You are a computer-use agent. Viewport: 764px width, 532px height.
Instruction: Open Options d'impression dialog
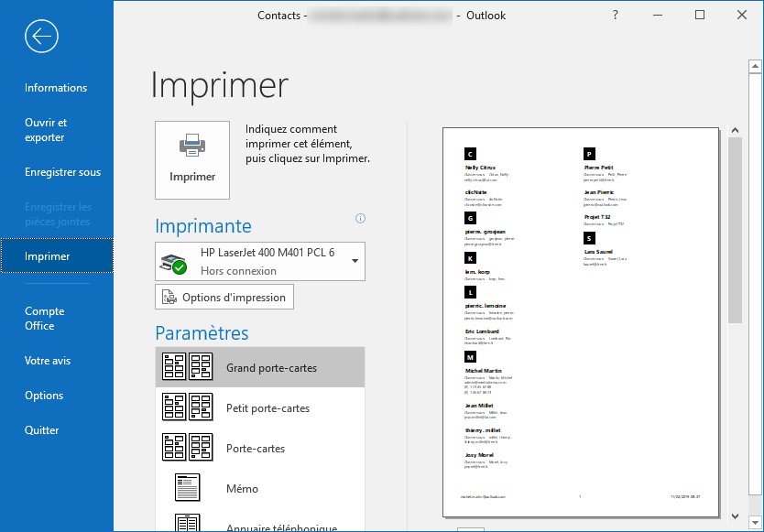(x=225, y=297)
